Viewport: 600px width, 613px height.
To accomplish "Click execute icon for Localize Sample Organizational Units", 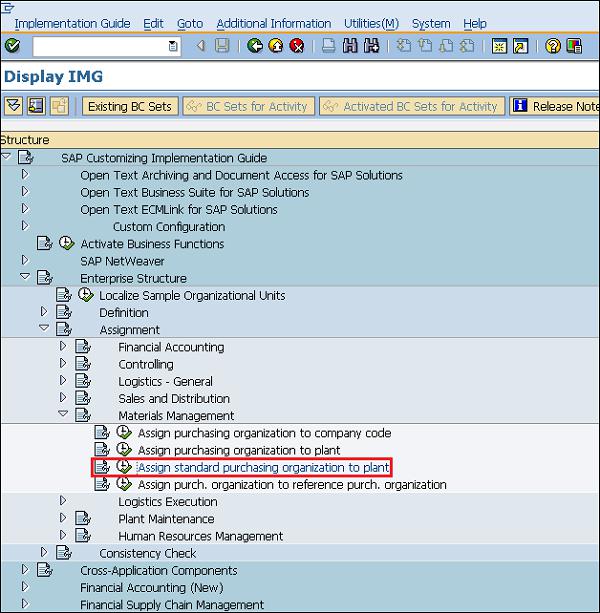I will click(x=86, y=295).
